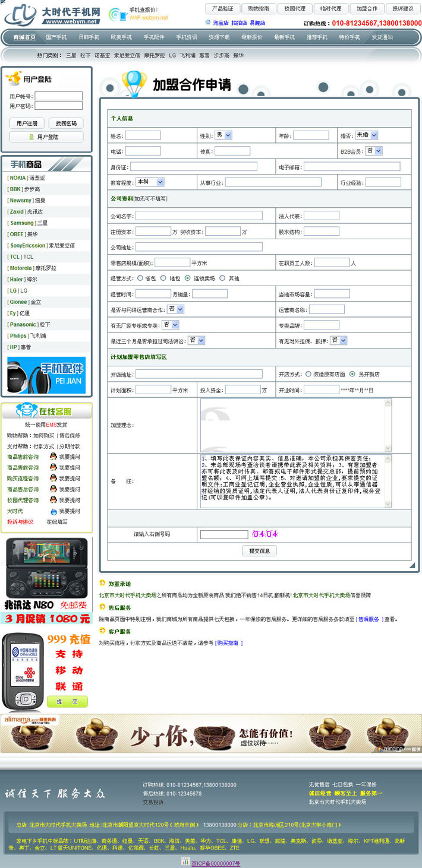Expand the 教育程度 education dropdown
The image size is (422, 868).
click(x=150, y=182)
